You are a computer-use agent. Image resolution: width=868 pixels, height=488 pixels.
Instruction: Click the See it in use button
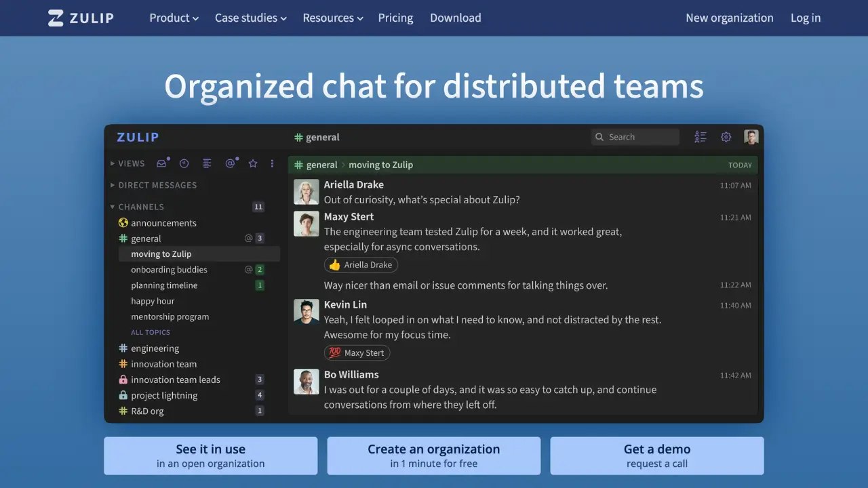coord(210,455)
